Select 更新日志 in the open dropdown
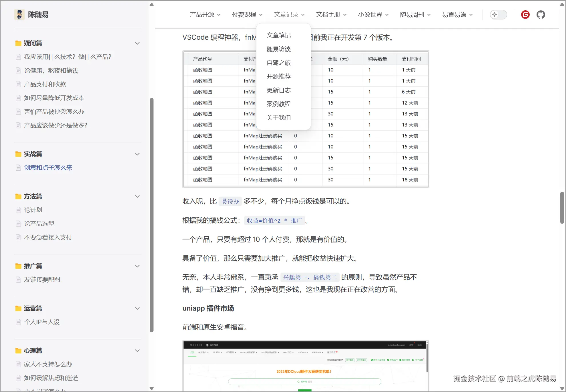 click(x=278, y=90)
